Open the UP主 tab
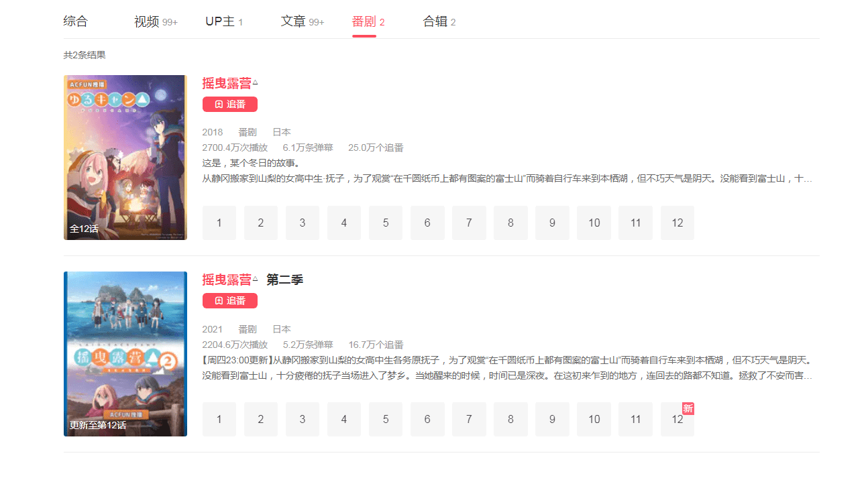Viewport: 868px width, 478px height. pos(224,22)
